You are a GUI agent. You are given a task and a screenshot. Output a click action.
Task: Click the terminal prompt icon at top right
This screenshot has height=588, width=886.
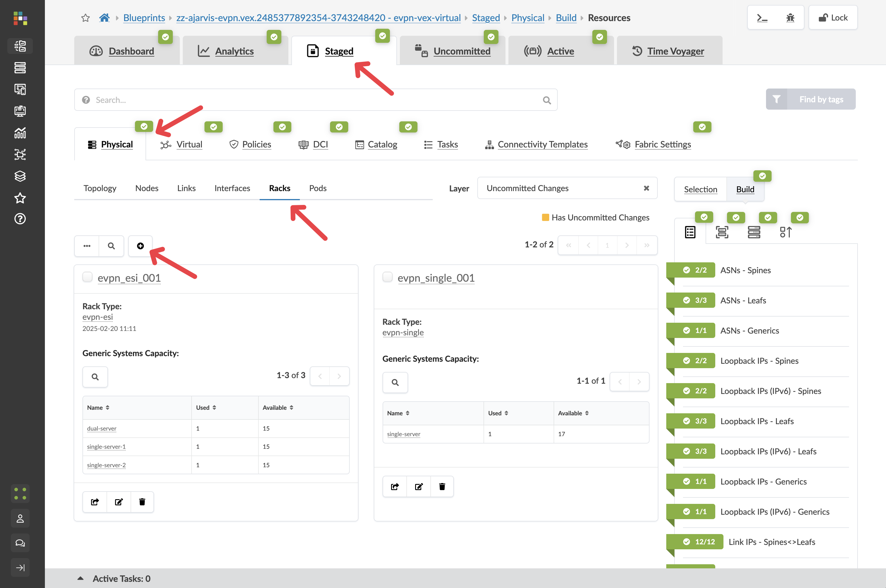click(x=762, y=18)
